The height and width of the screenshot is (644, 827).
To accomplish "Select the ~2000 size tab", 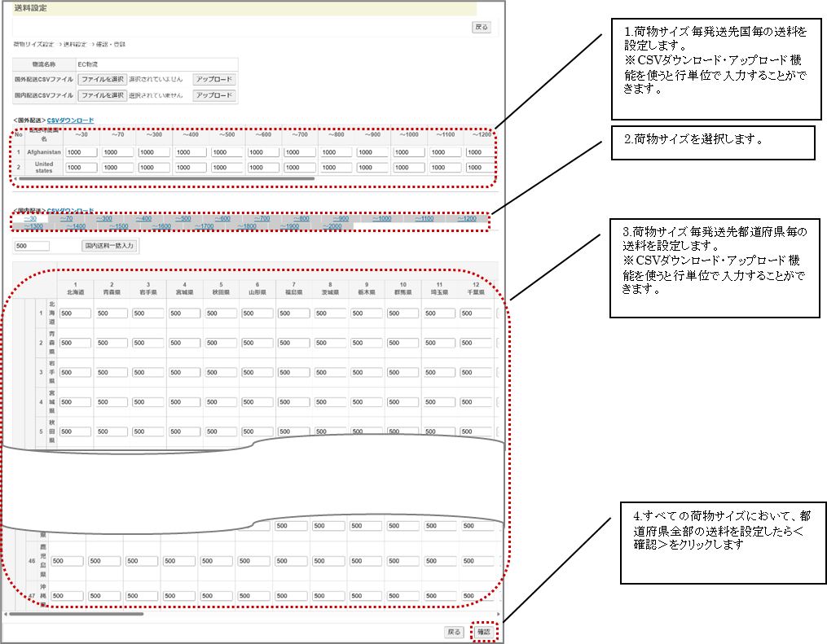I will 332,226.
